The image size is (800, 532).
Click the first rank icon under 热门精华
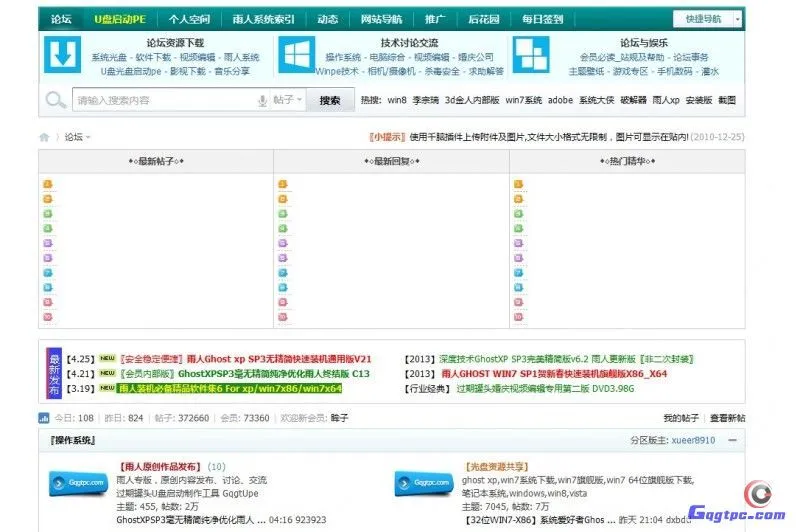(x=518, y=184)
